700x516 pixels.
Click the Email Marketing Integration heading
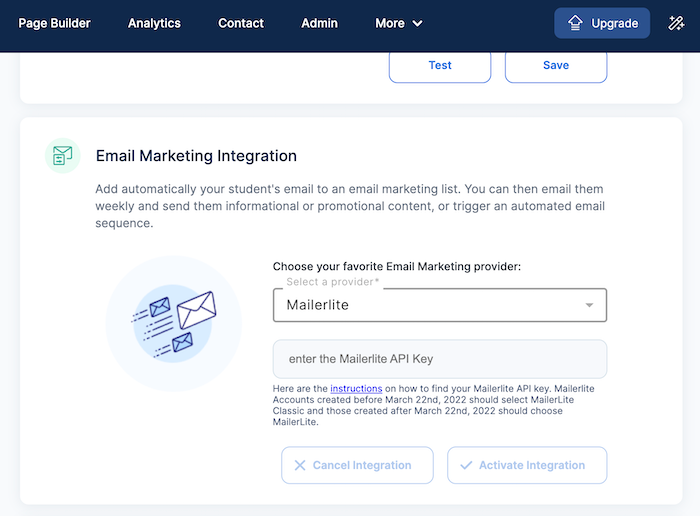point(196,156)
